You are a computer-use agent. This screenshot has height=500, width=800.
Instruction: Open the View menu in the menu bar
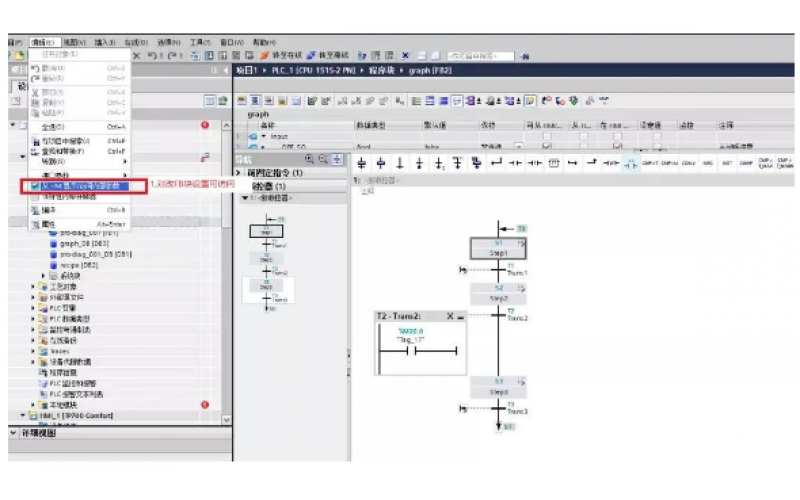pyautogui.click(x=75, y=43)
